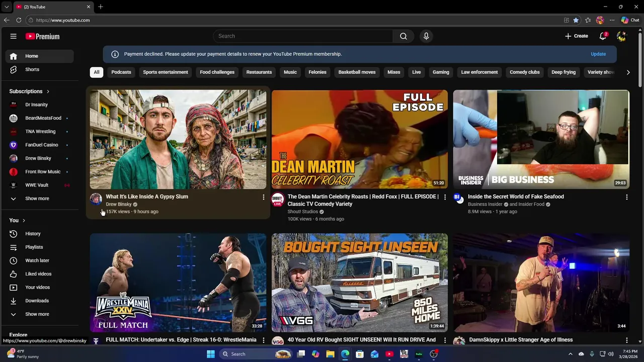Open FanDuel Casino subscription
The height and width of the screenshot is (362, 644).
tap(39, 145)
